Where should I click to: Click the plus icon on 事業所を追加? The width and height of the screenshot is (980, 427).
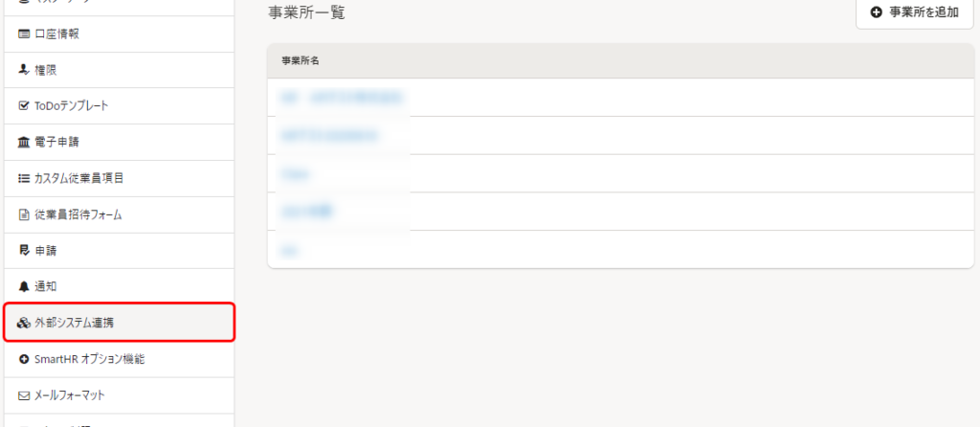[x=877, y=12]
